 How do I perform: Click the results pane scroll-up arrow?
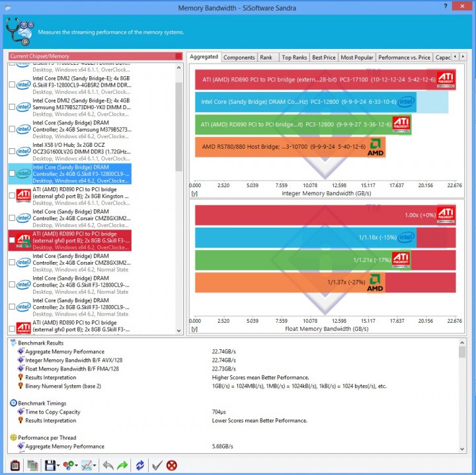462,343
